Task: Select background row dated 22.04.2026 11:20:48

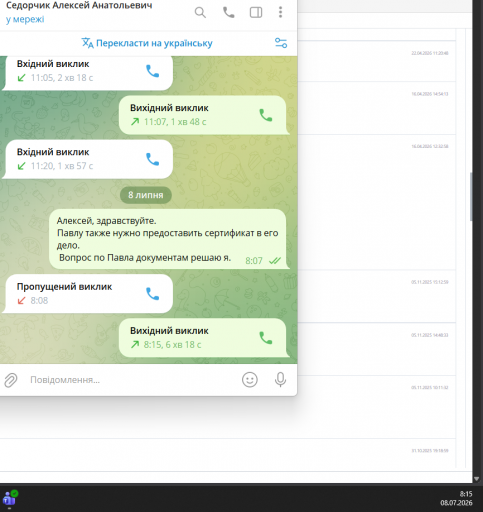Action: click(377, 61)
